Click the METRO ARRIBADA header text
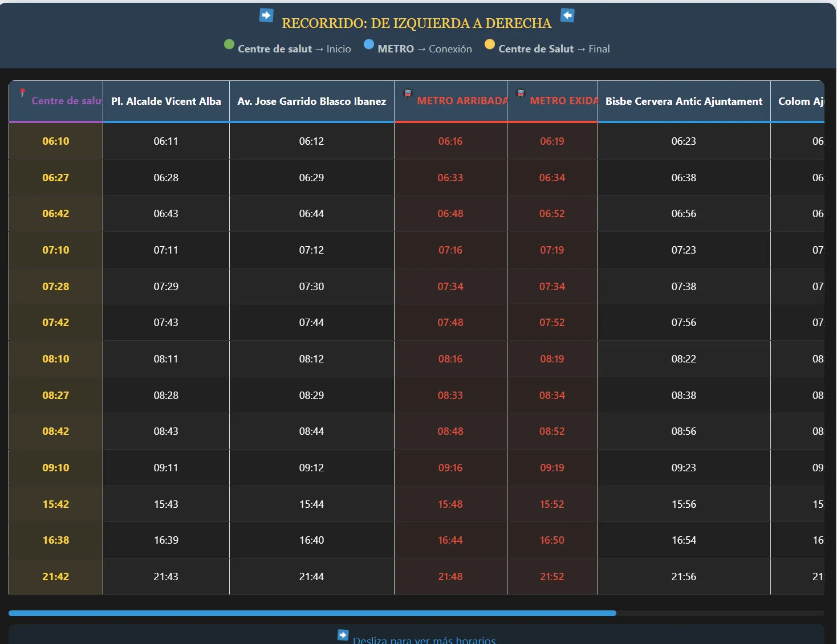Image resolution: width=837 pixels, height=644 pixels. point(462,101)
